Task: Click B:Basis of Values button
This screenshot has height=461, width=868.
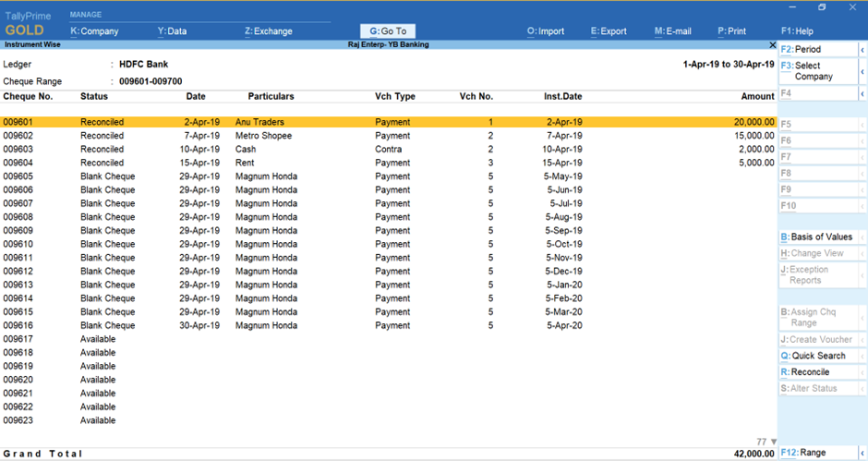Action: [x=818, y=237]
